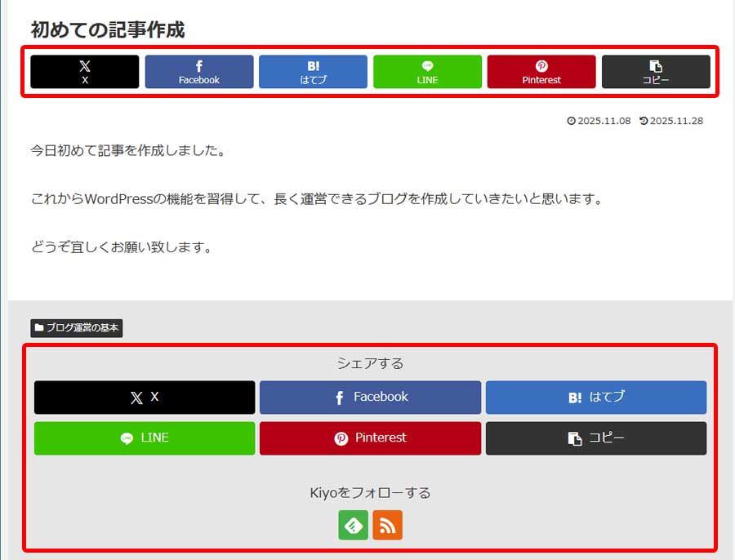Select the はてブ bookmark icon in top bar
The image size is (735, 560).
coord(313,72)
